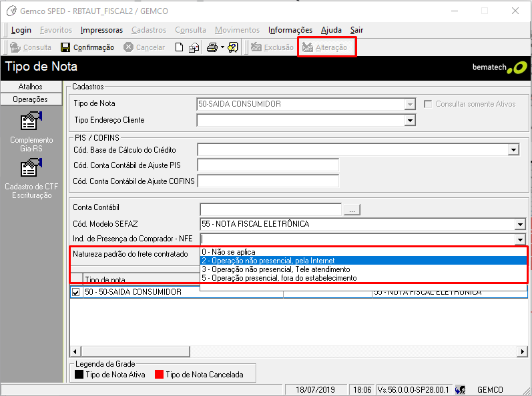Click the Exclusão toolbar button

pos(272,47)
